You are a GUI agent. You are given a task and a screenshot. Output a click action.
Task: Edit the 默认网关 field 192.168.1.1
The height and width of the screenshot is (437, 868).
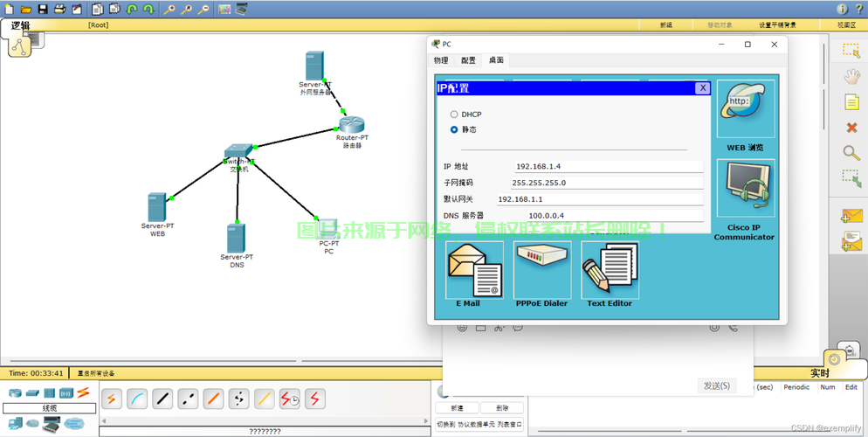pyautogui.click(x=600, y=199)
